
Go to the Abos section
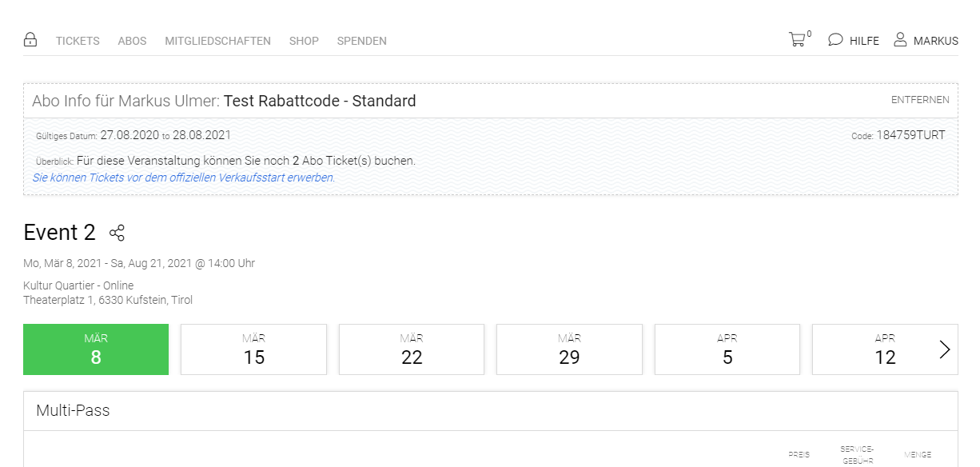point(132,41)
